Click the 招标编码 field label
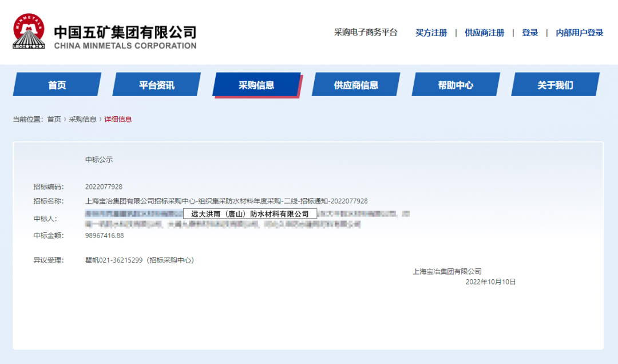The height and width of the screenshot is (364, 618). 49,187
